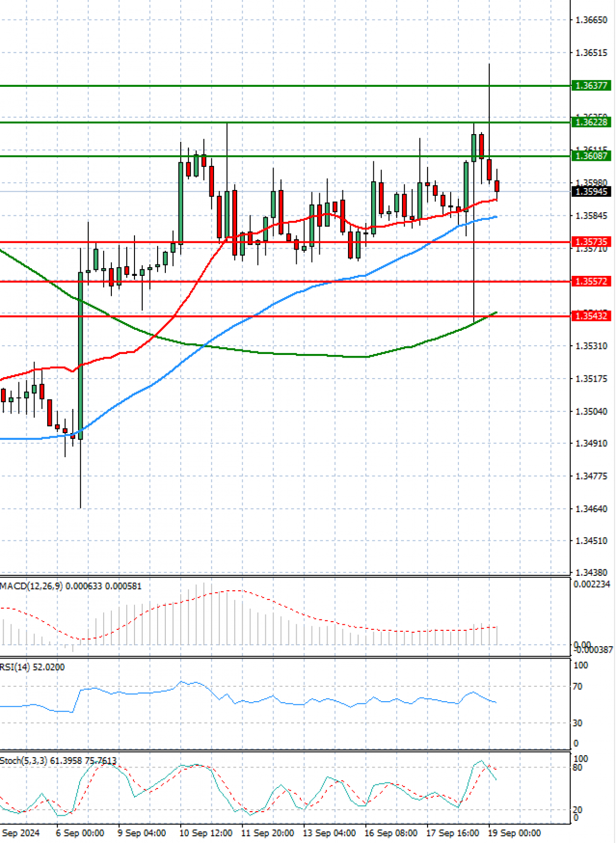Click the 1.36087 green price tag
Viewport: 616px width, 843px height.
pyautogui.click(x=591, y=156)
